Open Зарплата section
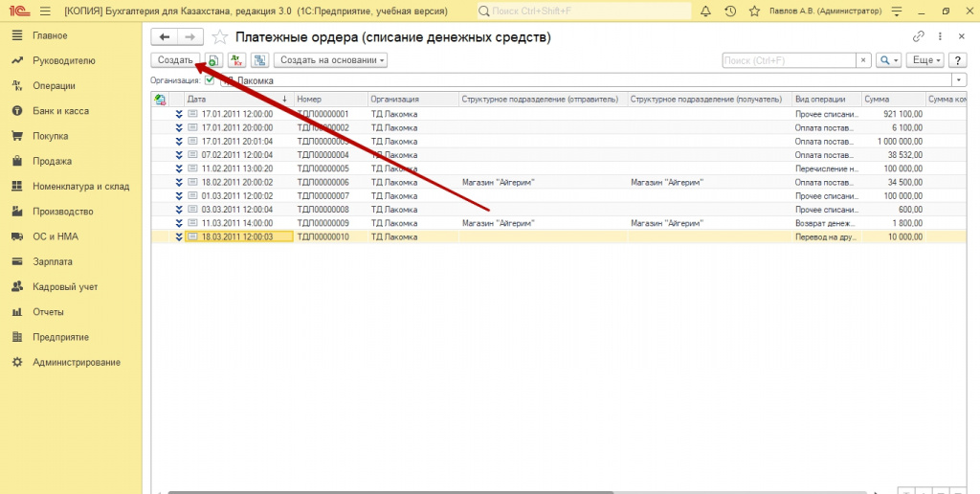This screenshot has width=980, height=494. pos(53,261)
